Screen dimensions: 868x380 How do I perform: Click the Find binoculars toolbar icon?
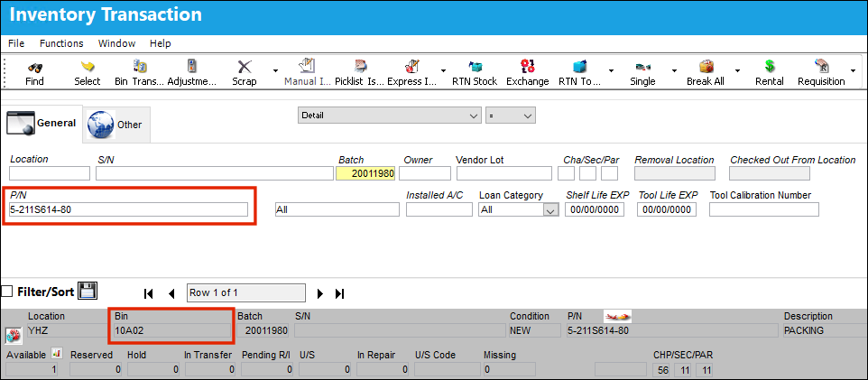coord(34,67)
